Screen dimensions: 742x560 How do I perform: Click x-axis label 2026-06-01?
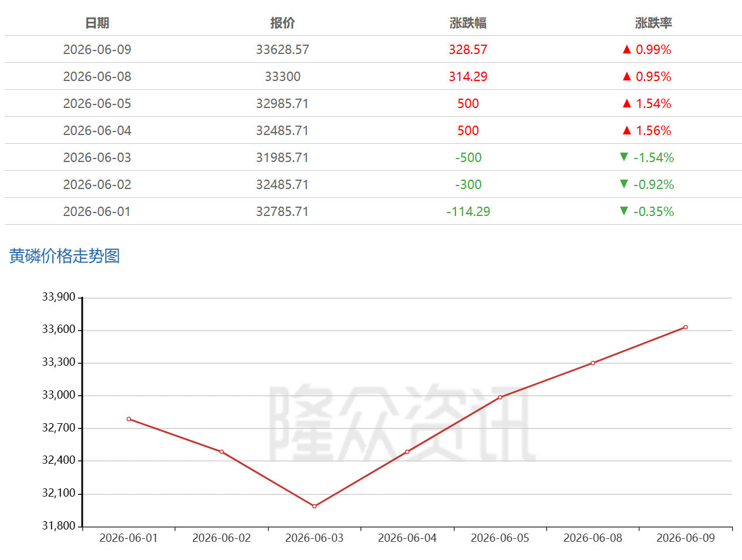[x=129, y=538]
